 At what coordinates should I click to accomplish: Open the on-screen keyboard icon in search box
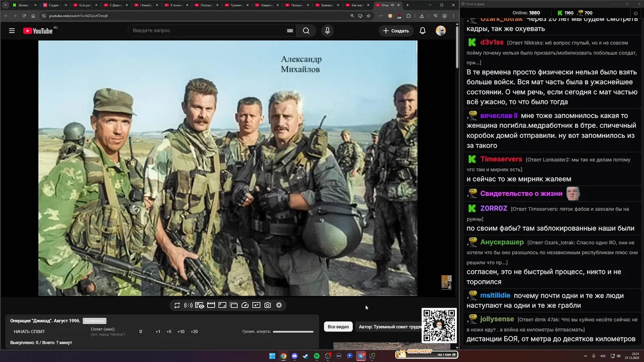point(290,31)
